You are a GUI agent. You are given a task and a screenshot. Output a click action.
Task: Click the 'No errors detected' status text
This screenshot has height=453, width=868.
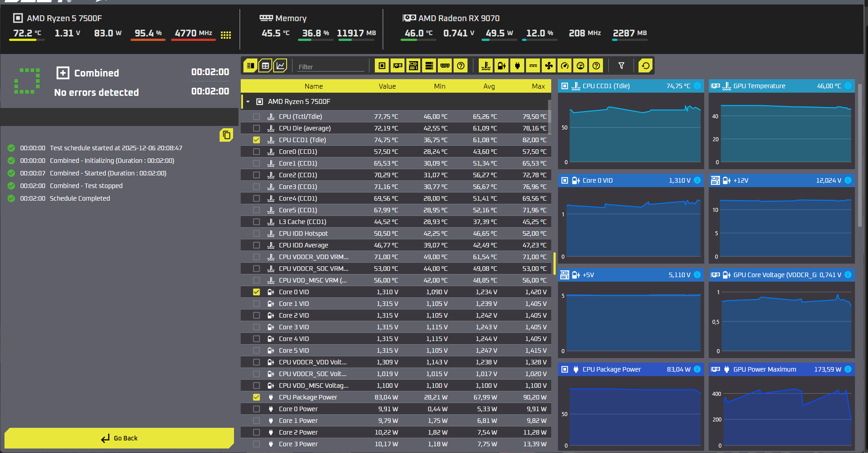click(96, 92)
